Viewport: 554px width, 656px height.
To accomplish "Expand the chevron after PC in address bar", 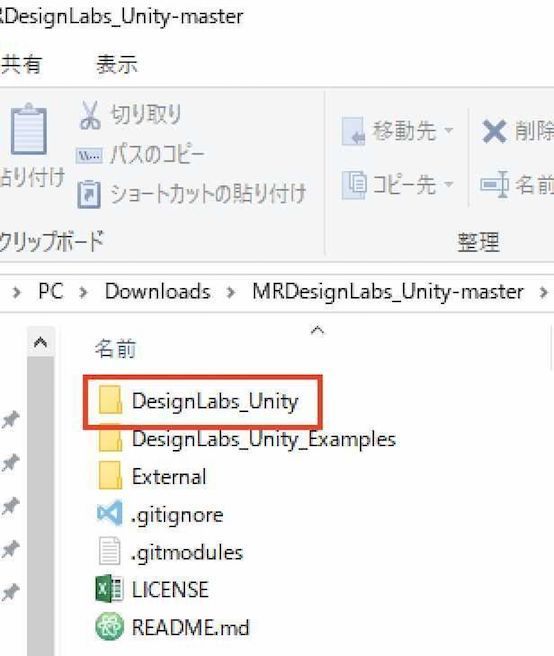I will pos(83,292).
